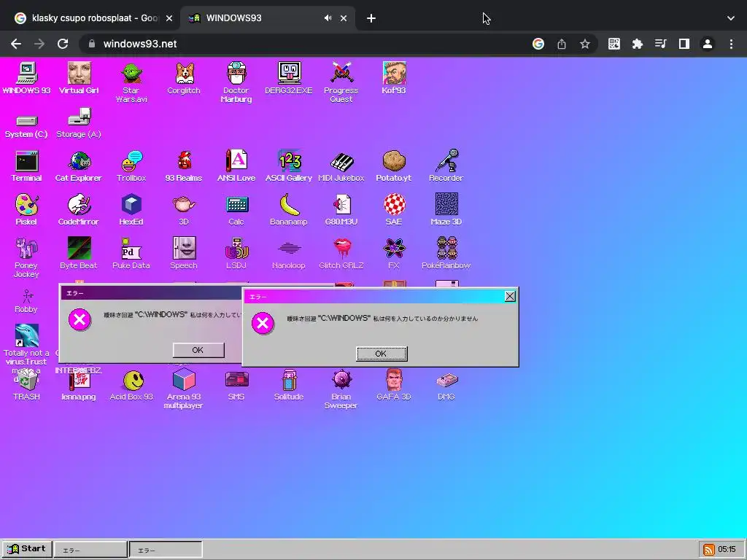Open Byte Beat
This screenshot has height=560, width=747.
(x=79, y=253)
